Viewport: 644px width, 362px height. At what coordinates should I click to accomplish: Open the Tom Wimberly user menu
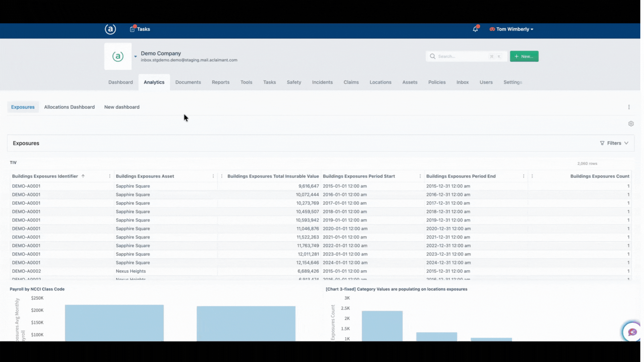[511, 29]
